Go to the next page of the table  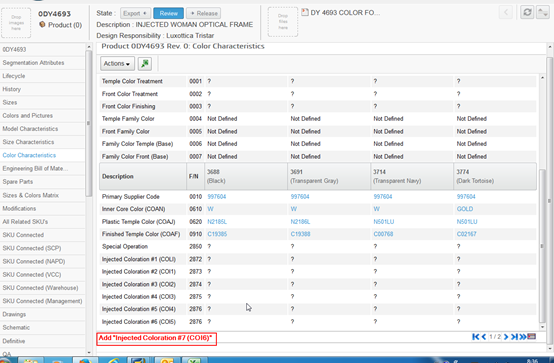coord(506,336)
